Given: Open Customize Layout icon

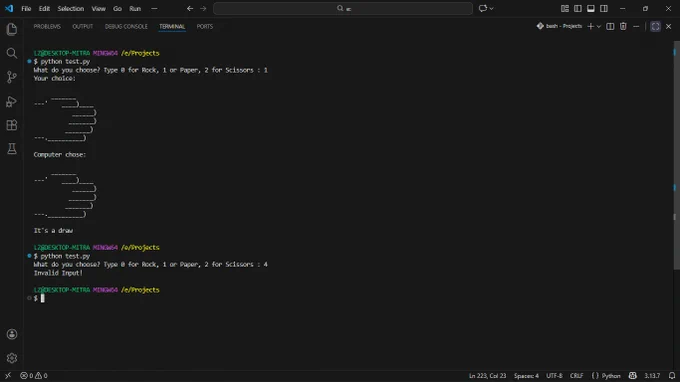Looking at the screenshot, I should tap(565, 8).
